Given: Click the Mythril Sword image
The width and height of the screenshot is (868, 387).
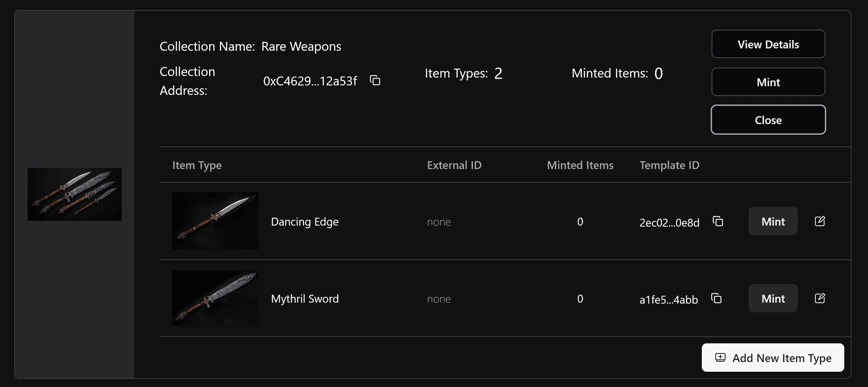Looking at the screenshot, I should (215, 298).
